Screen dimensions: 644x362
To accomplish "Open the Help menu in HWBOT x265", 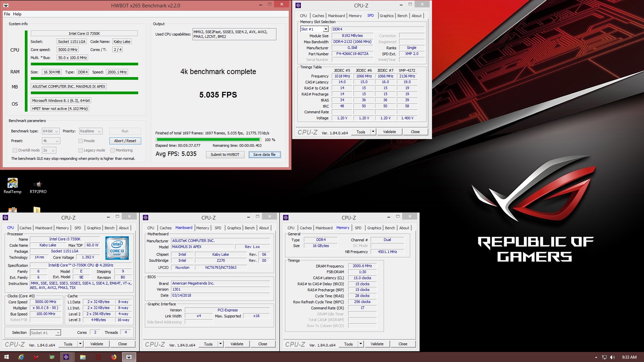I will [x=17, y=14].
